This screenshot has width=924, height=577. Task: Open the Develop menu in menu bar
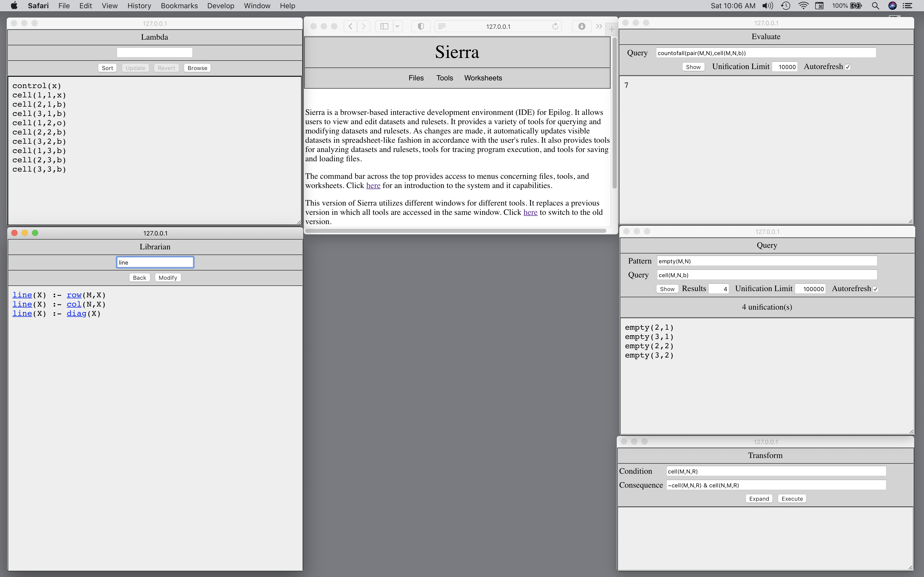point(220,6)
